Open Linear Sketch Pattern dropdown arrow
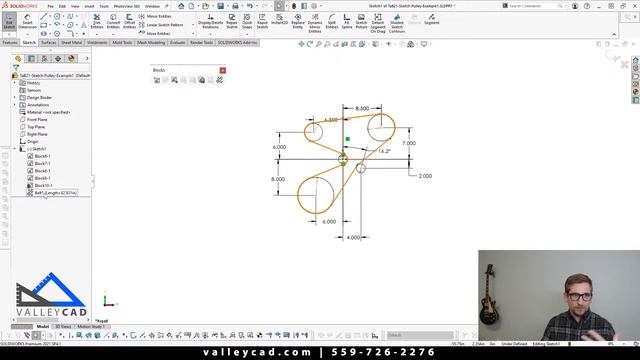The width and height of the screenshot is (640, 360). pos(193,25)
